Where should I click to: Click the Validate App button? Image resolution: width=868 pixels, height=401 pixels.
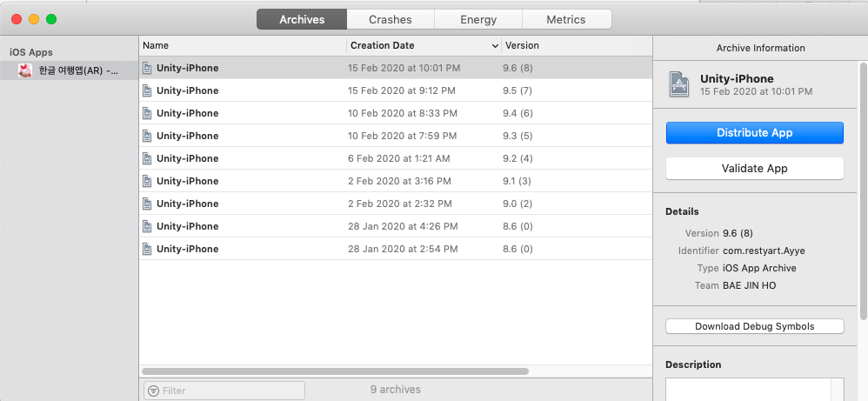[755, 169]
